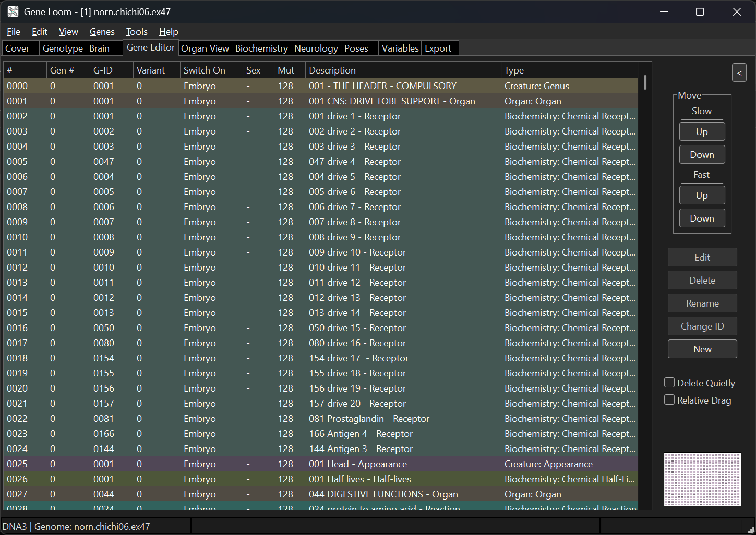Screen dimensions: 756x535
Task: Click the genome minimap thumbnail
Action: (702, 479)
